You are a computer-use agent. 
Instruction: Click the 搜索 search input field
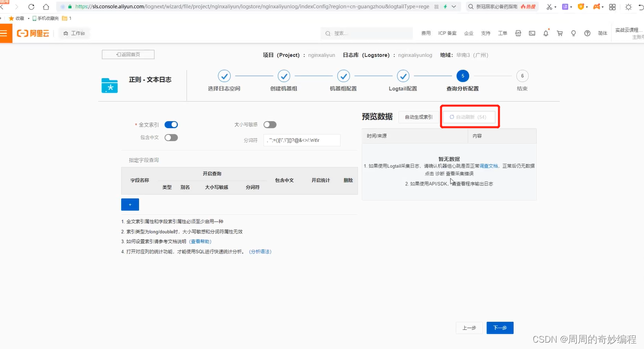(x=366, y=33)
